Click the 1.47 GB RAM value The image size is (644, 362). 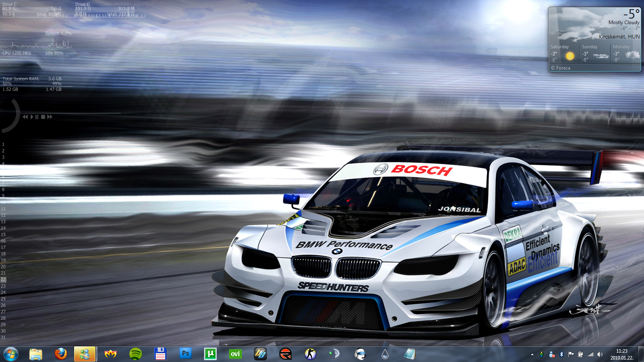pos(54,89)
